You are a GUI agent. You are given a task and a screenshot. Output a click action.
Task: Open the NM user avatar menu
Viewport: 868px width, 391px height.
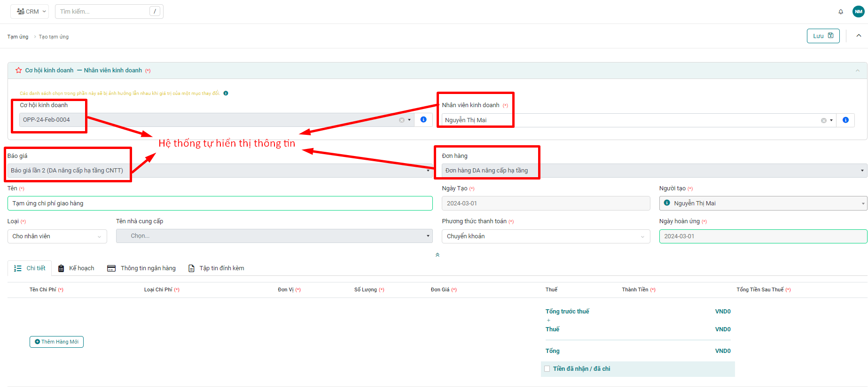tap(858, 12)
